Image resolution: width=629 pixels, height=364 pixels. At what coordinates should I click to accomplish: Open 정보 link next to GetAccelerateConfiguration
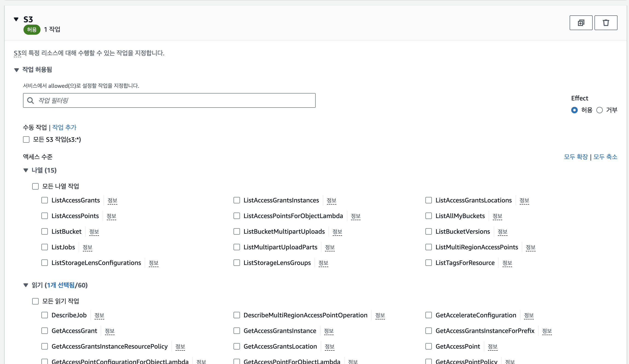529,315
